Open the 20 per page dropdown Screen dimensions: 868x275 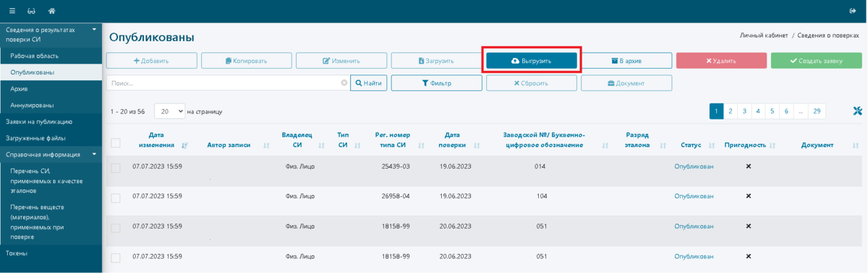170,111
